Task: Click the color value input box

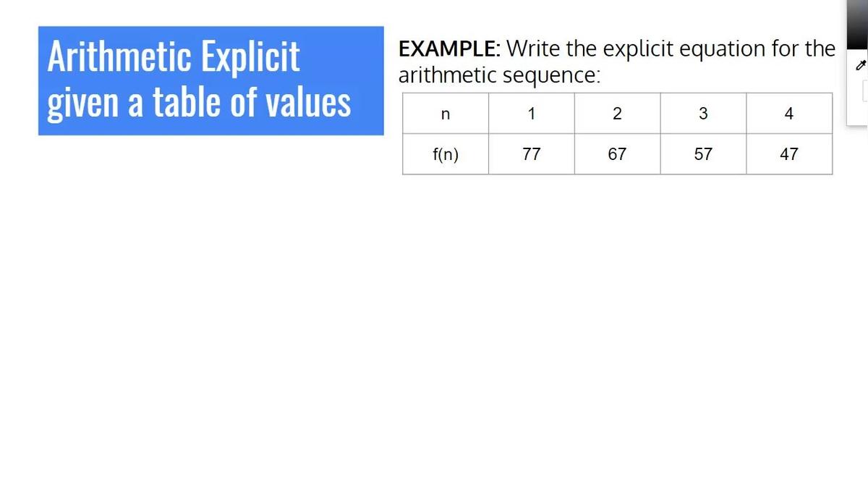Action: [x=864, y=91]
